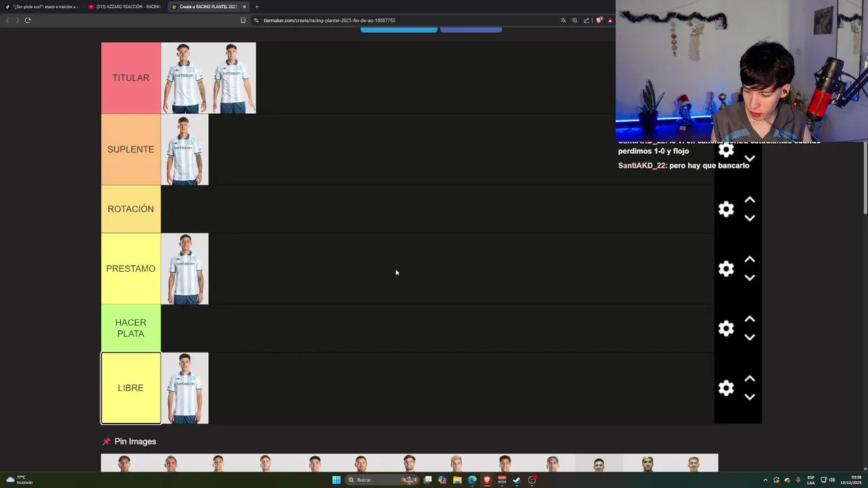Move HACER PLATA tier down with arrow
This screenshot has height=488, width=868.
749,337
